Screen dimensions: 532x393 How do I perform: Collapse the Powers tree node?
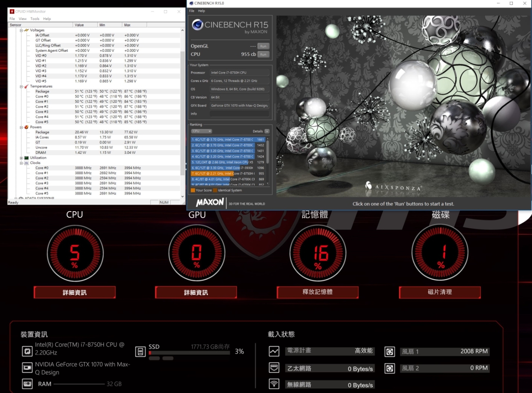point(21,127)
